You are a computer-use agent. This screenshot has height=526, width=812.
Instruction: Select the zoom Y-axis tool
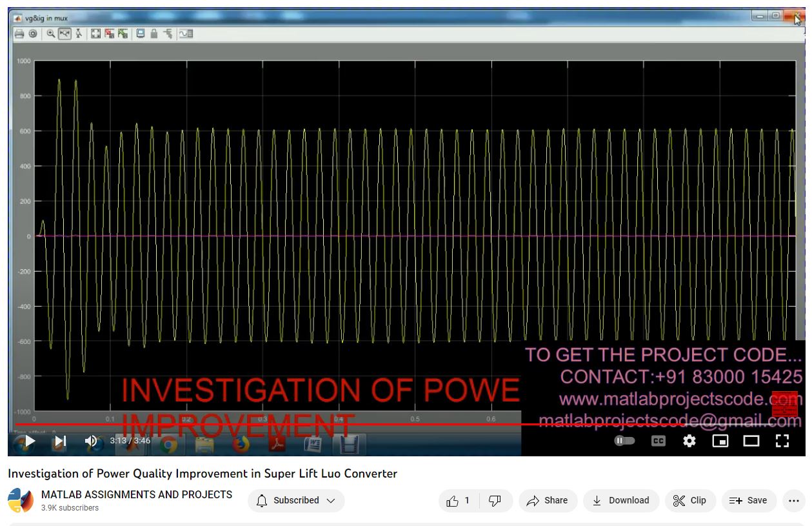pyautogui.click(x=79, y=34)
